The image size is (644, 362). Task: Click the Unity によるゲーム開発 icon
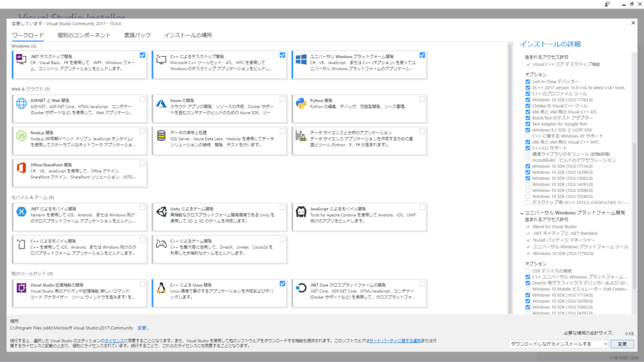point(161,212)
